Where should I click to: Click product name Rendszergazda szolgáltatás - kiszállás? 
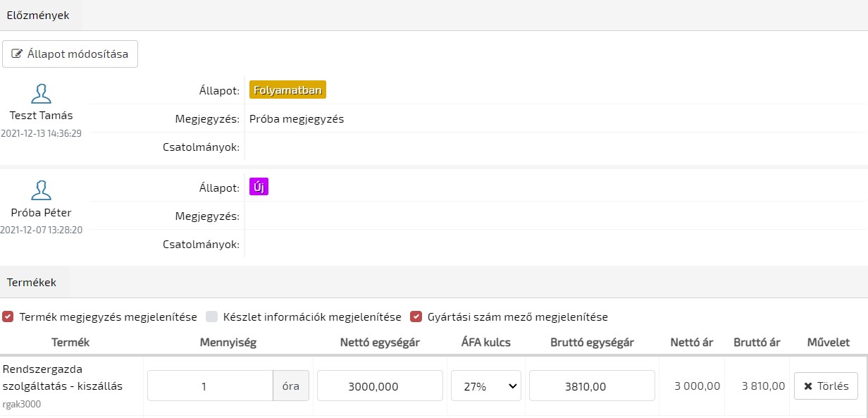(x=63, y=377)
